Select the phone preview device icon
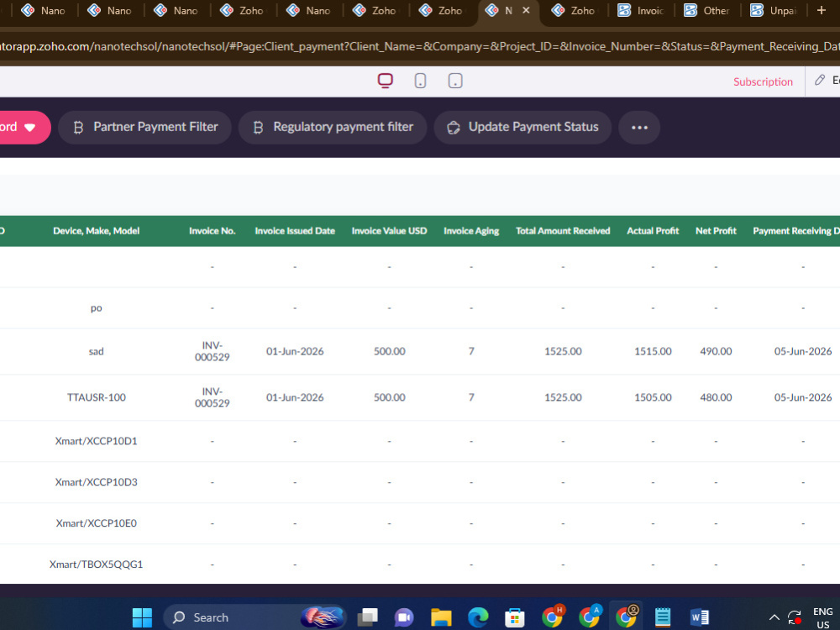 coord(421,81)
